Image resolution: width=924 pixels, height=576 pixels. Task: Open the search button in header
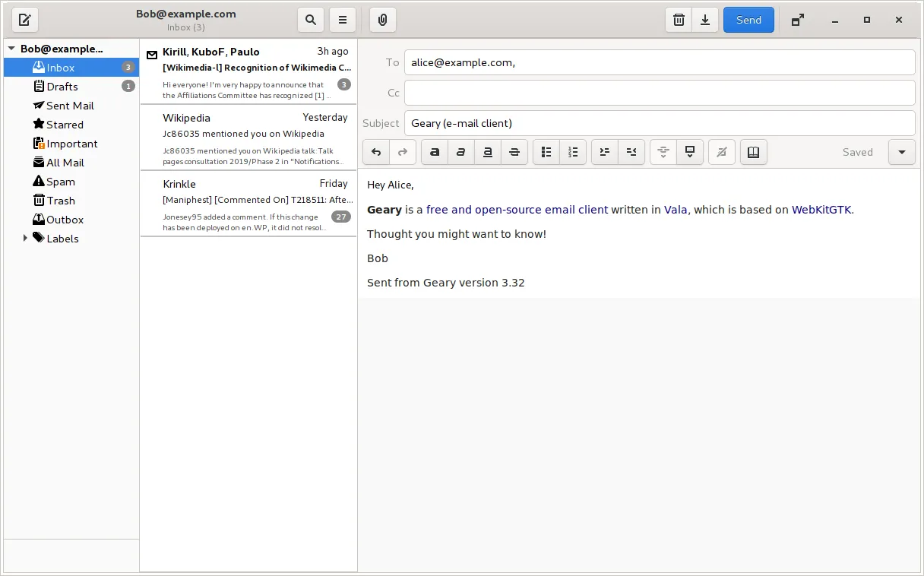tap(310, 21)
